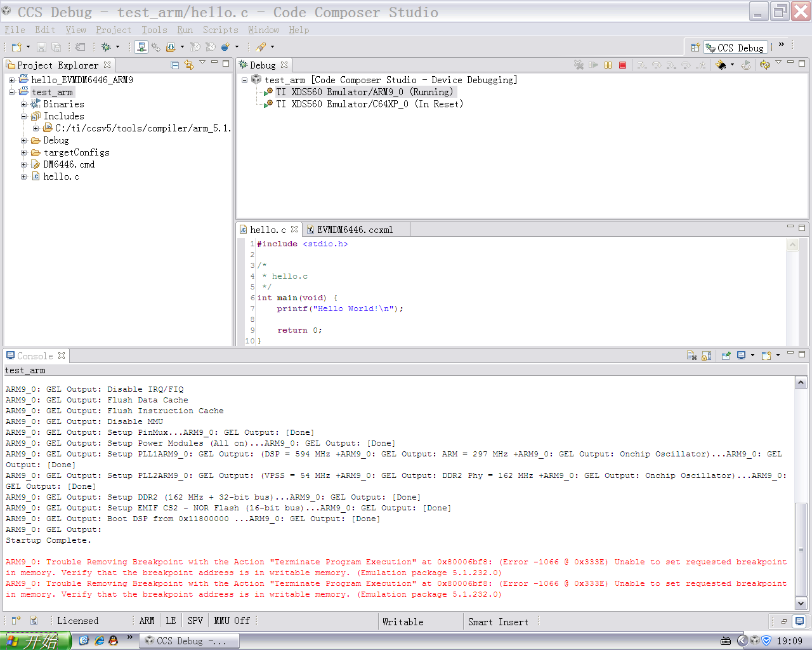Click CCS Debug taskbar button
Image resolution: width=812 pixels, height=650 pixels.
[189, 641]
